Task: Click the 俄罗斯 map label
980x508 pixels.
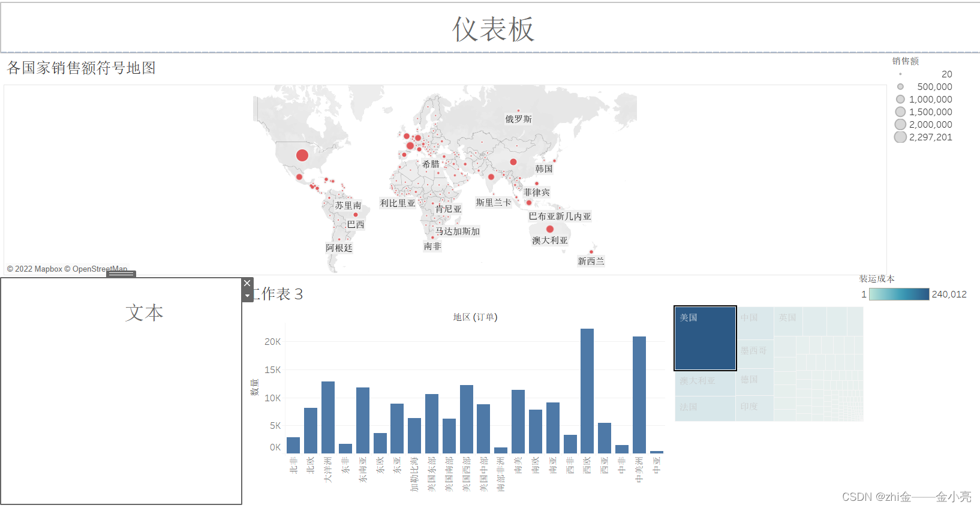Action: point(519,119)
